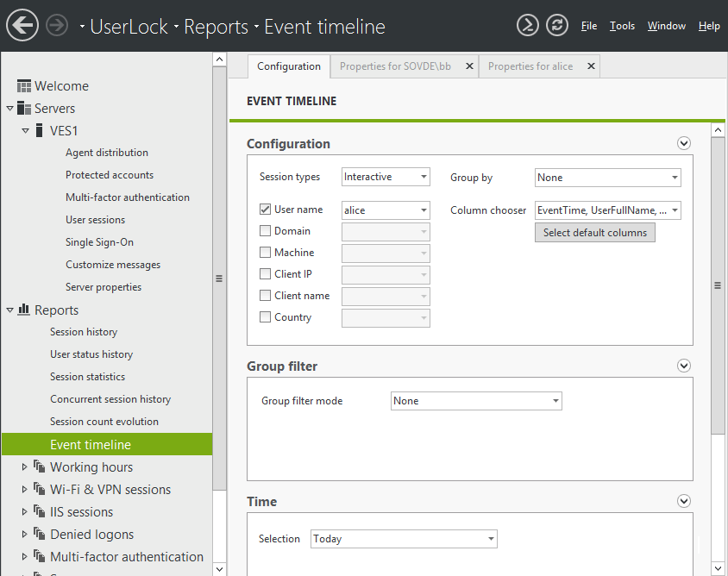Open Customize messages in sidebar

(x=113, y=264)
